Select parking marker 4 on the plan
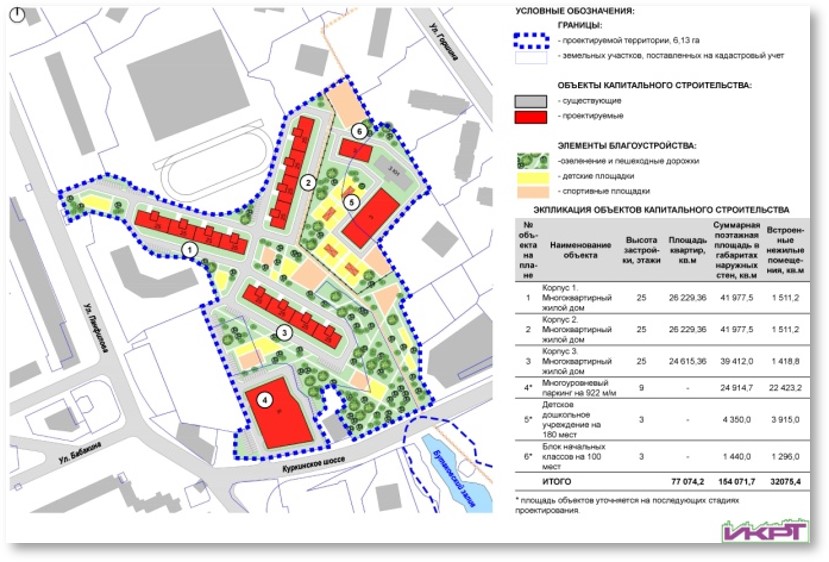Image resolution: width=829 pixels, height=562 pixels. click(265, 400)
